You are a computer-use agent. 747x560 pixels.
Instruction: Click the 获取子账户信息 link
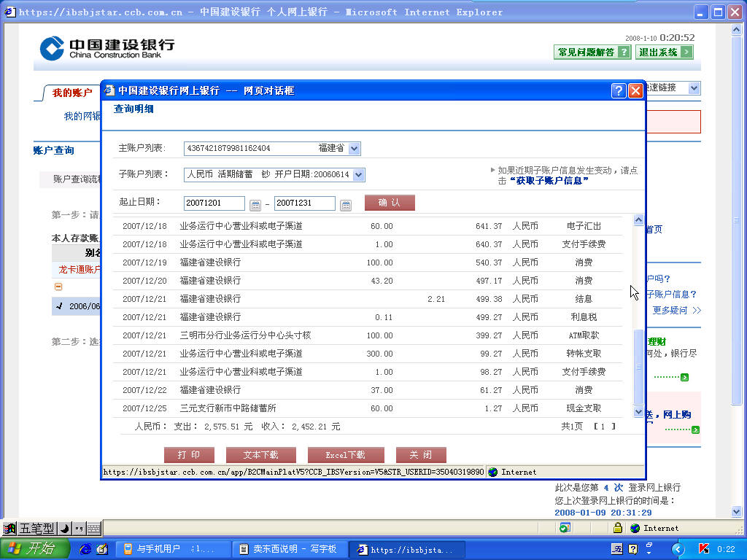point(549,181)
